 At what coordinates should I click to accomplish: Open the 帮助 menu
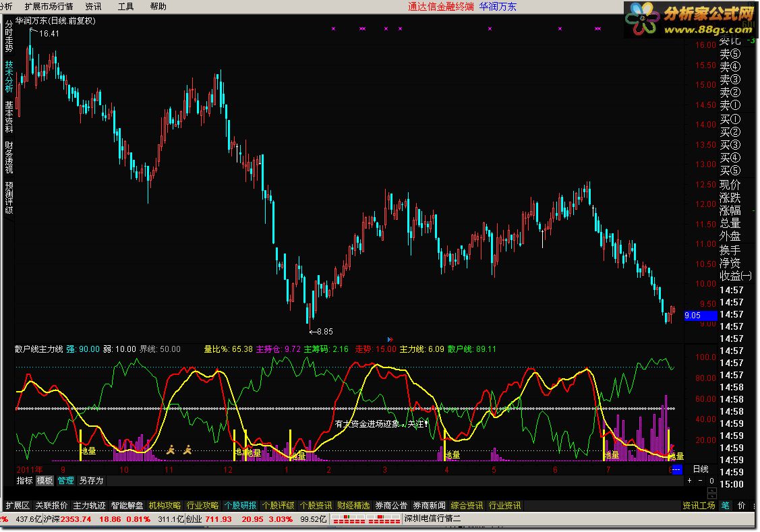pos(158,6)
